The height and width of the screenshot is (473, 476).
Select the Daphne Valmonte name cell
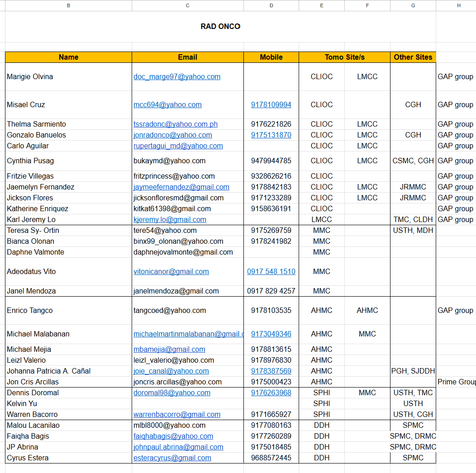pyautogui.click(x=69, y=252)
